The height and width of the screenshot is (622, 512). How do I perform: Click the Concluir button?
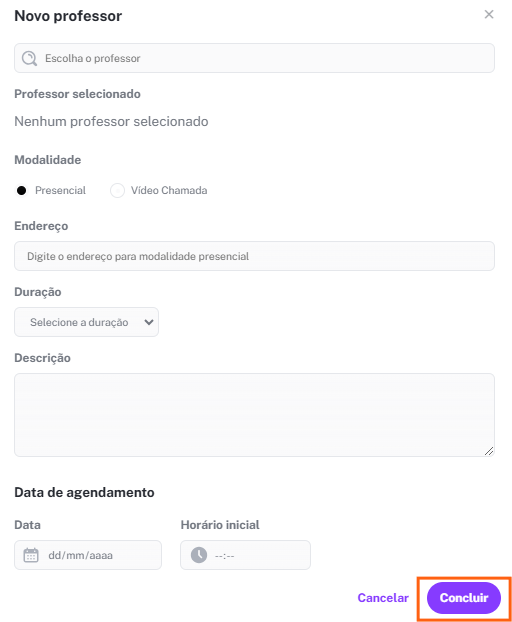tap(464, 598)
